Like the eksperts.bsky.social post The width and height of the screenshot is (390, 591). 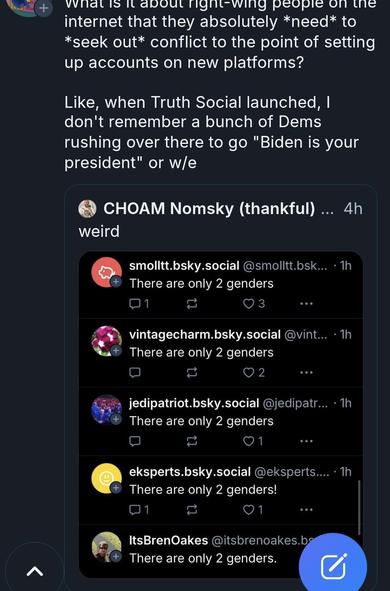[x=253, y=510]
